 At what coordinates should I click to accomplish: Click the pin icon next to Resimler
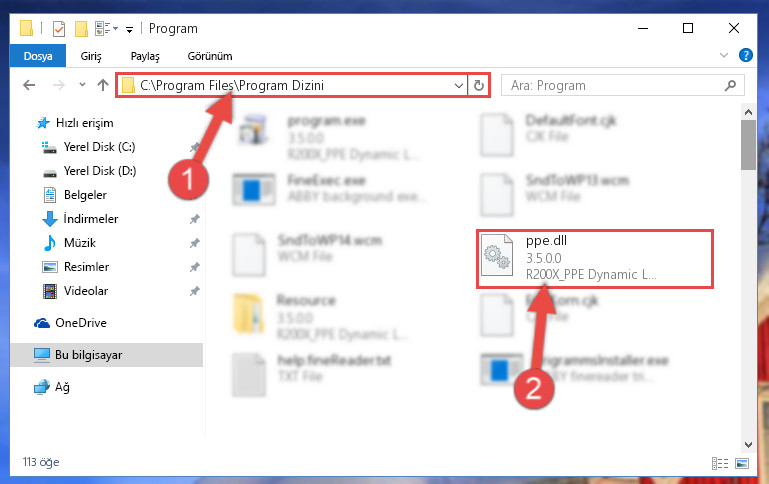pos(195,267)
